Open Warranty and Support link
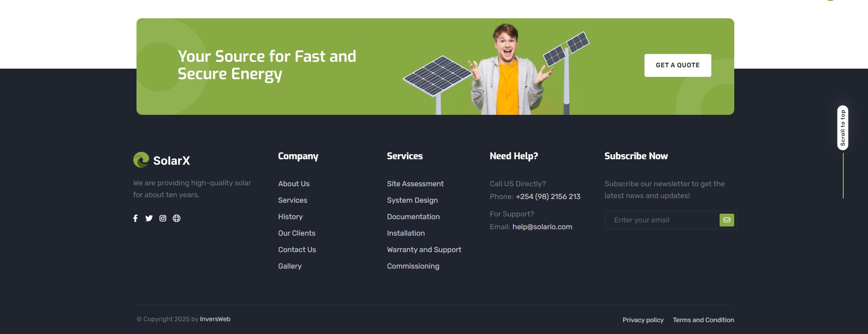This screenshot has height=334, width=868. point(424,249)
